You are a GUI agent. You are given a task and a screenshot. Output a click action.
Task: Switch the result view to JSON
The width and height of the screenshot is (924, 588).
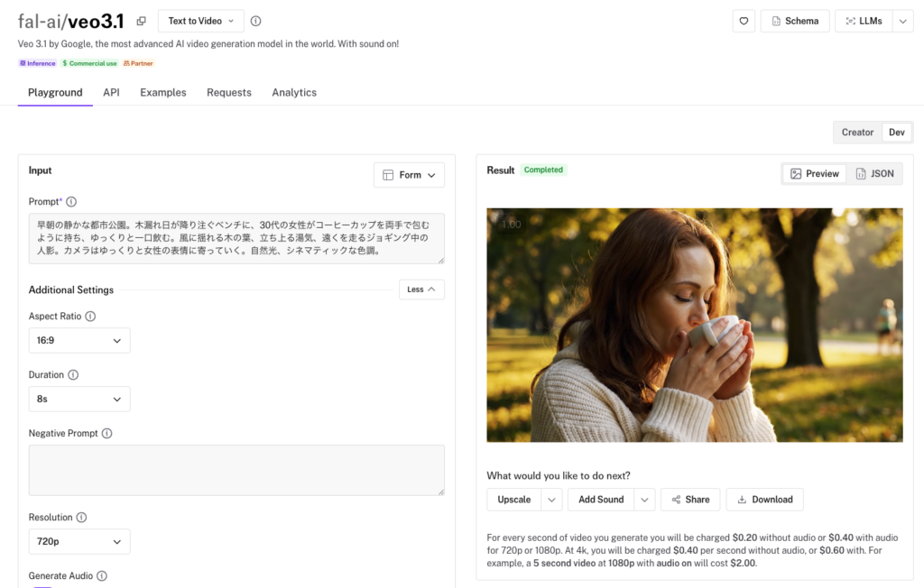click(874, 174)
